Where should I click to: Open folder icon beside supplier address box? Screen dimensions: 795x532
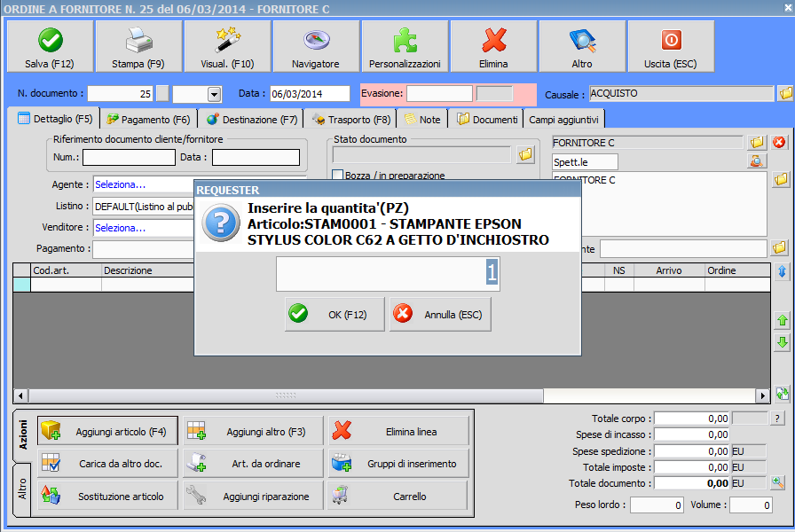pyautogui.click(x=781, y=179)
